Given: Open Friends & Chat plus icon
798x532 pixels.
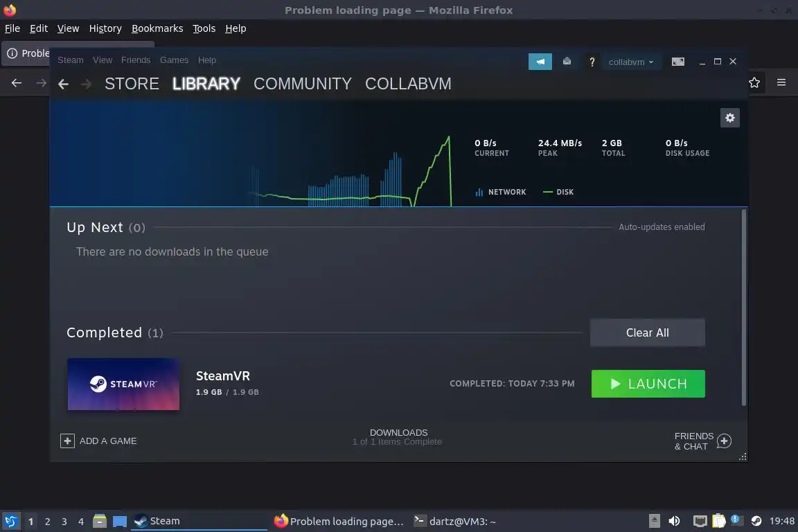Looking at the screenshot, I should coord(724,441).
